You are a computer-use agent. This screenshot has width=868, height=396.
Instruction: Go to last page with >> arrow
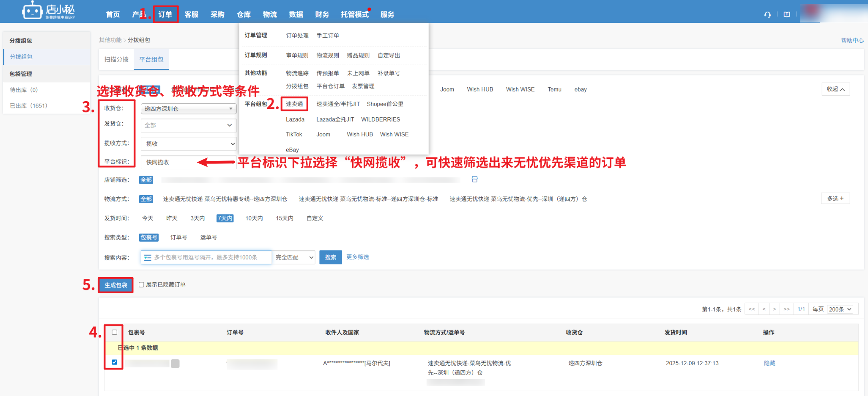pos(786,309)
